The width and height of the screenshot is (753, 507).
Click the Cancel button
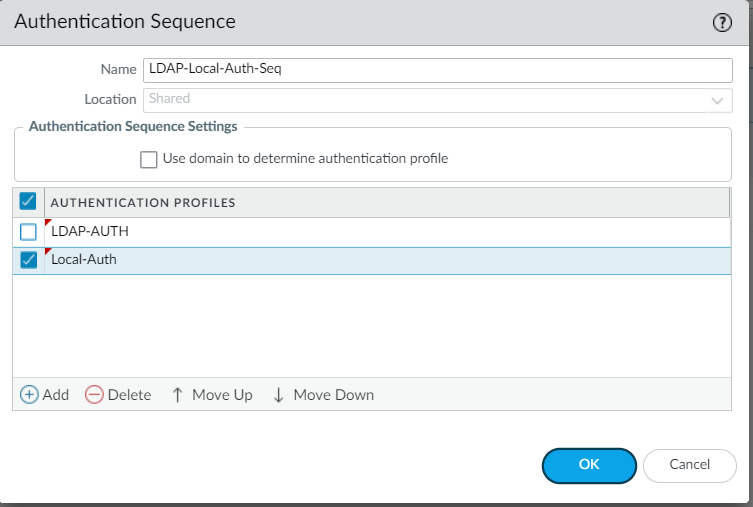click(x=690, y=465)
